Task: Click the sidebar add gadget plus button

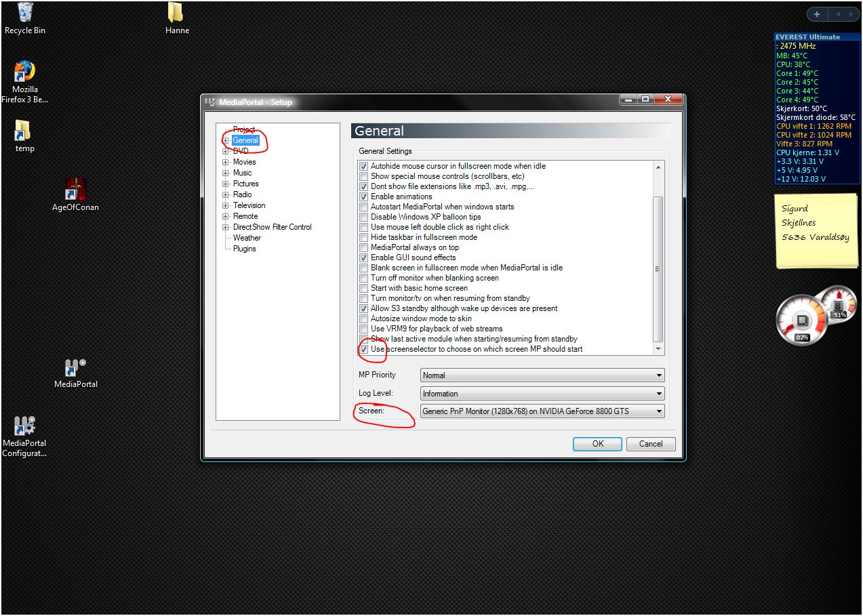Action: [817, 14]
